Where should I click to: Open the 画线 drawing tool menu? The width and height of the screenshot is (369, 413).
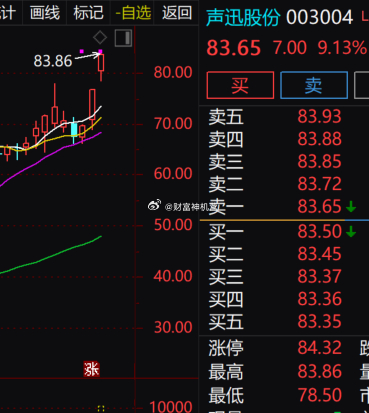[x=45, y=13]
